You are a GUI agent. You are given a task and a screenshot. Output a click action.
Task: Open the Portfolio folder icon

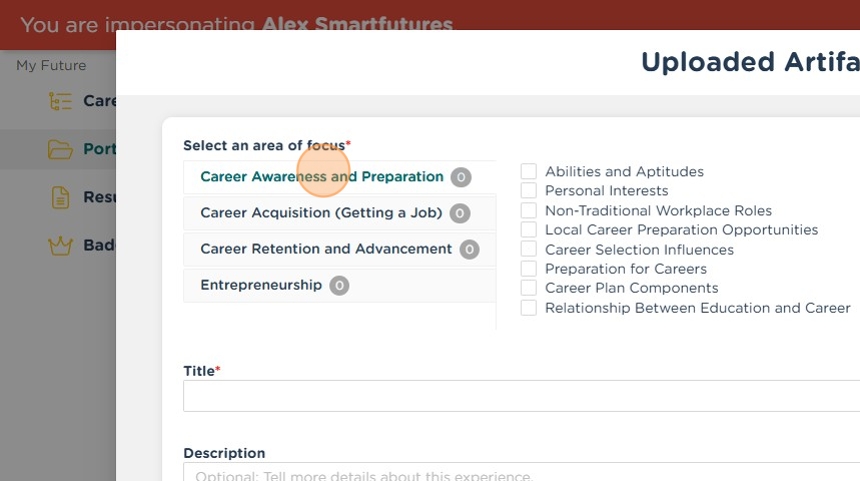coord(60,149)
